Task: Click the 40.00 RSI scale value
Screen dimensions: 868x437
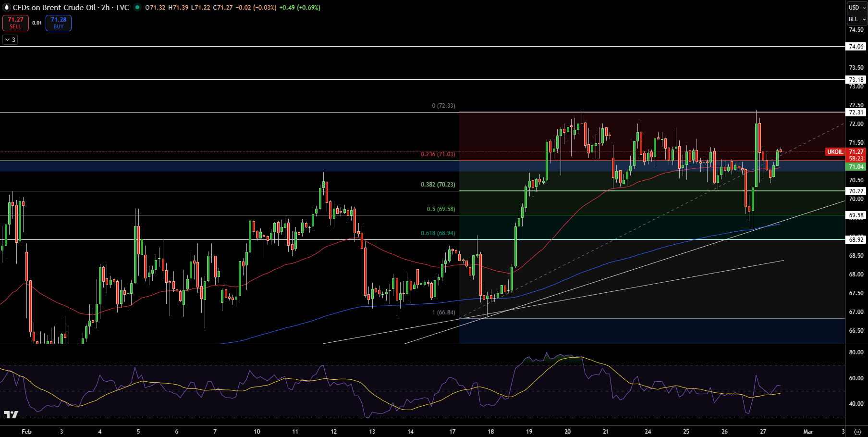Action: click(856, 404)
